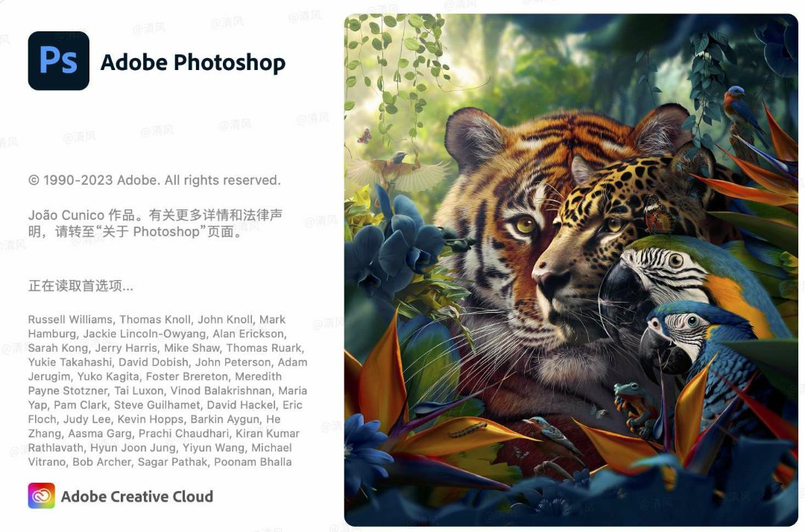Click the Photoshop Ps app logo
The height and width of the screenshot is (532, 805).
point(58,60)
